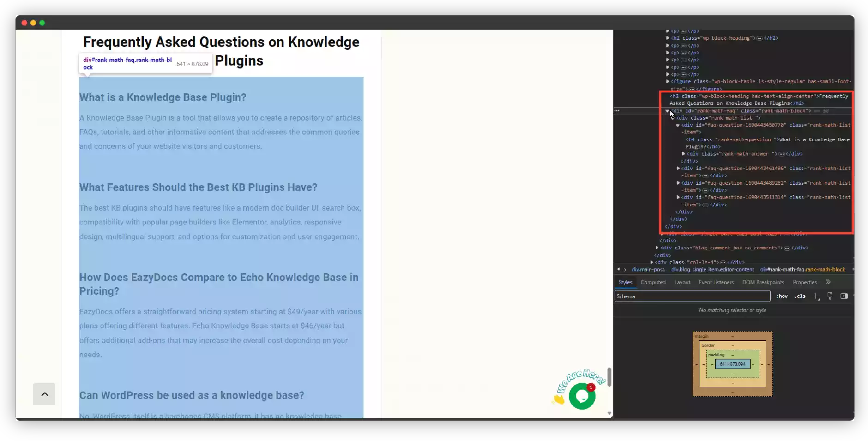
Task: Select div.blog_single_item.editor-content breadcrumb
Action: tap(712, 269)
